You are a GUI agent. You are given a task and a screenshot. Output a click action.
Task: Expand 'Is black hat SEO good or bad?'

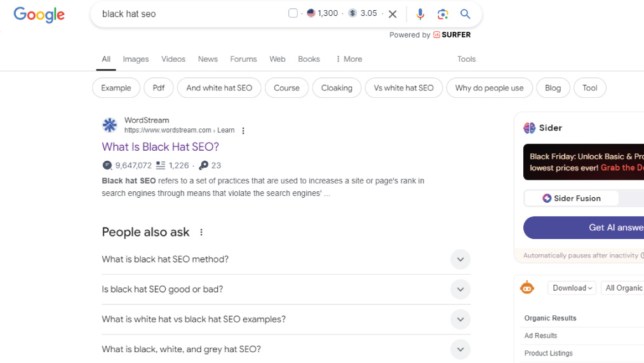tap(286, 289)
